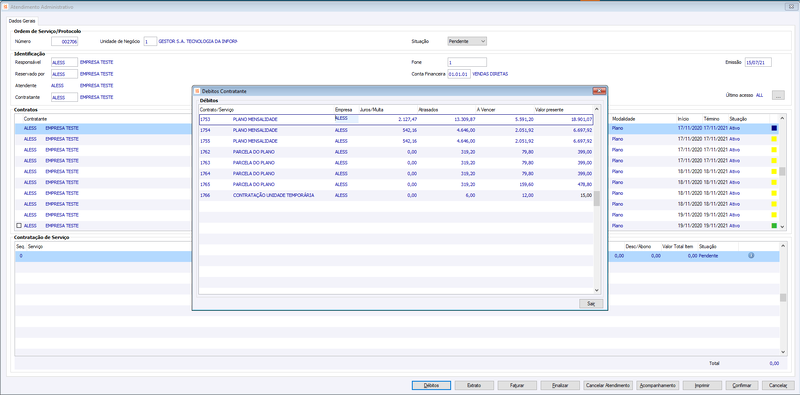The width and height of the screenshot is (800, 395).
Task: Click the Contratação de Serviço scrollbar down arrow
Action: 783,352
